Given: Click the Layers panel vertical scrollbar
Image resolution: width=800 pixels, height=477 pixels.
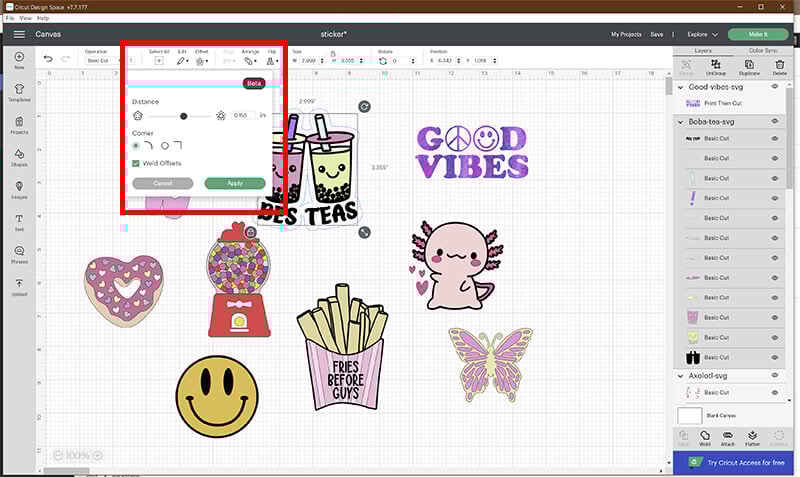Looking at the screenshot, I should [789, 138].
